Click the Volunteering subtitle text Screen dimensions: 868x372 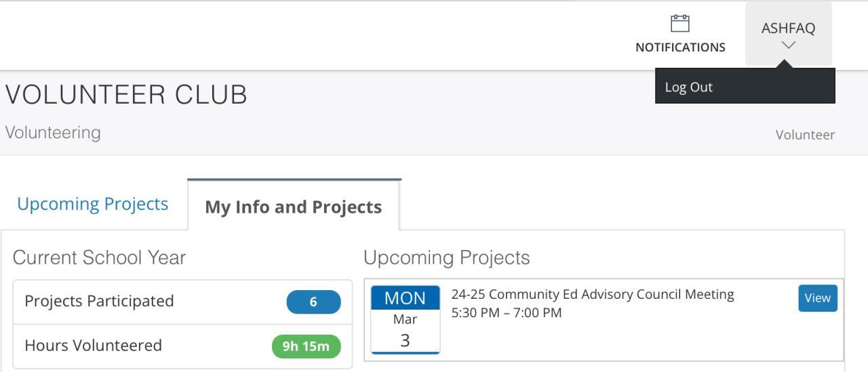coord(53,132)
